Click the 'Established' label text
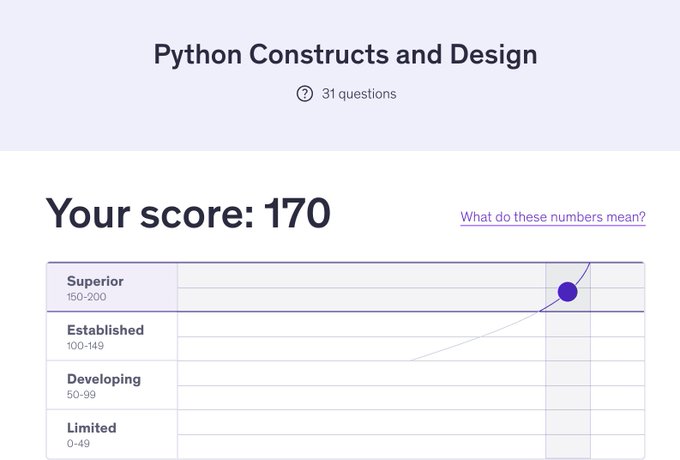This screenshot has height=460, width=680. pos(105,330)
